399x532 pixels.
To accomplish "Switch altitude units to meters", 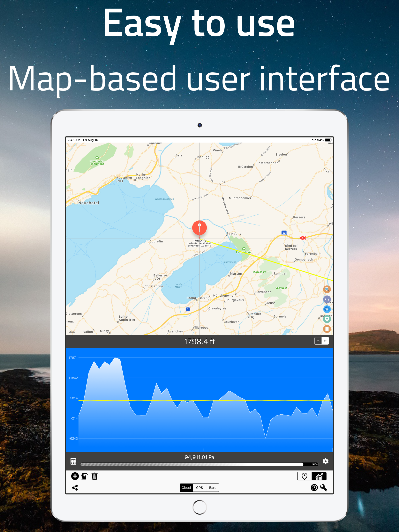I will tap(318, 341).
